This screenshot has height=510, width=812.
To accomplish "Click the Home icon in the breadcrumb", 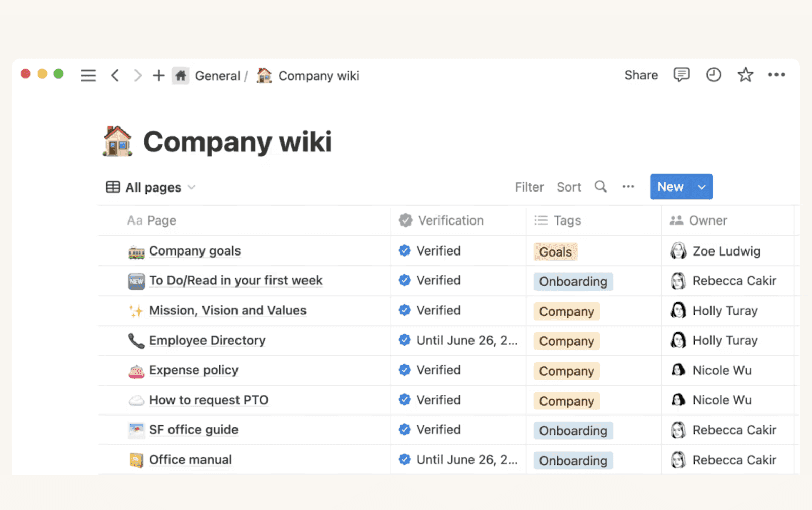I will (x=180, y=75).
